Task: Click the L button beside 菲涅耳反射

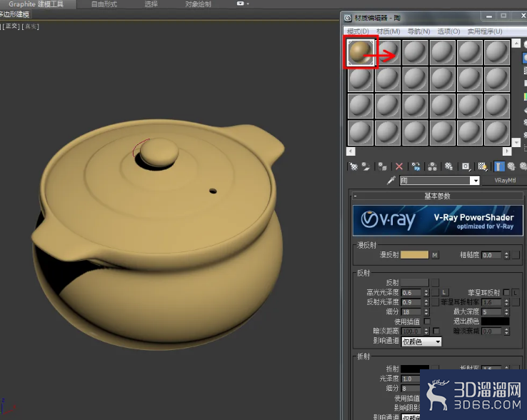Action: pos(515,293)
